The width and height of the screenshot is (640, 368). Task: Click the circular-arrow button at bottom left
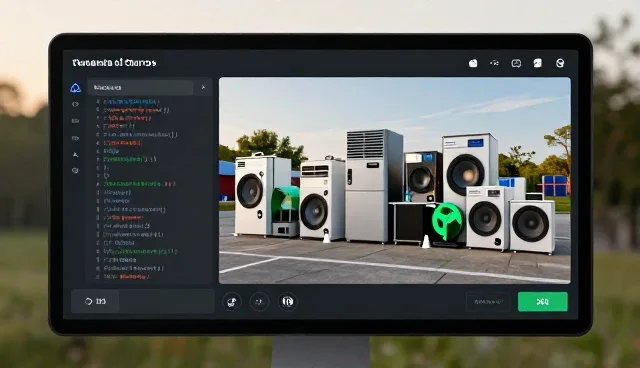click(95, 301)
